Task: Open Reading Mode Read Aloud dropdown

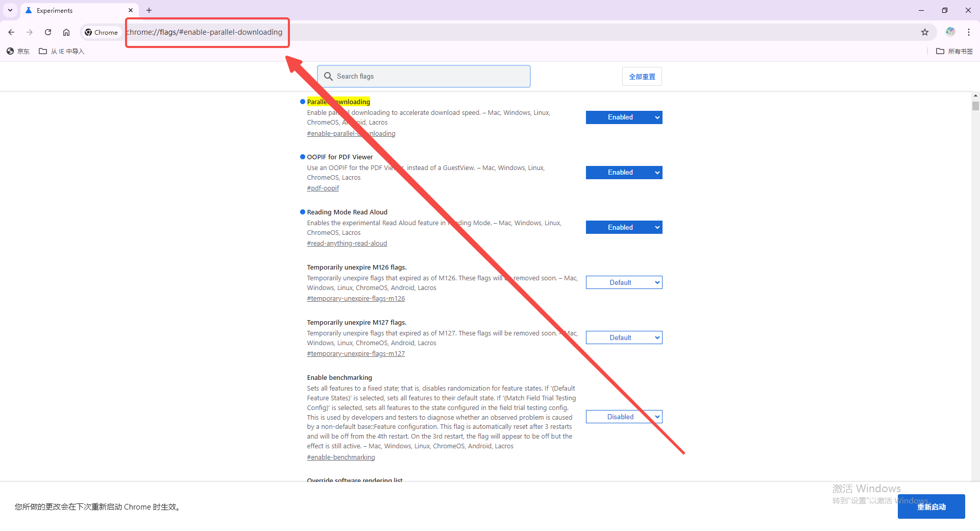Action: pyautogui.click(x=624, y=227)
